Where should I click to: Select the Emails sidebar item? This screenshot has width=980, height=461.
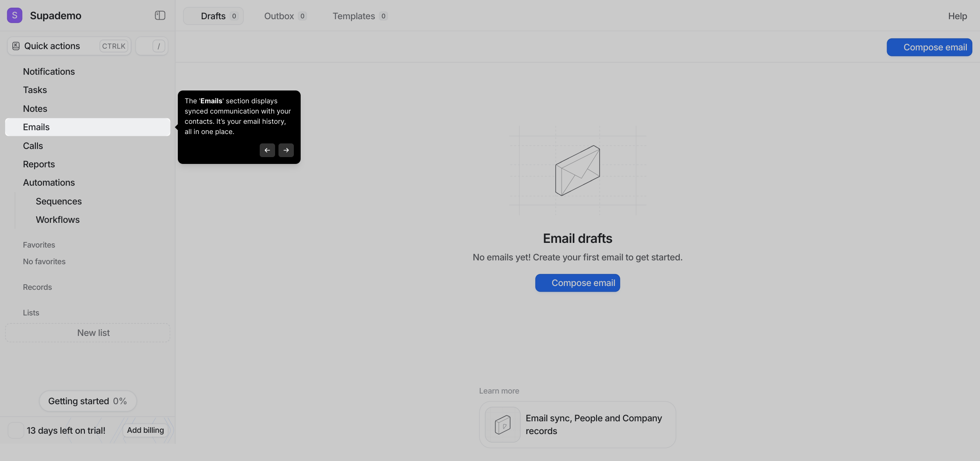[87, 127]
